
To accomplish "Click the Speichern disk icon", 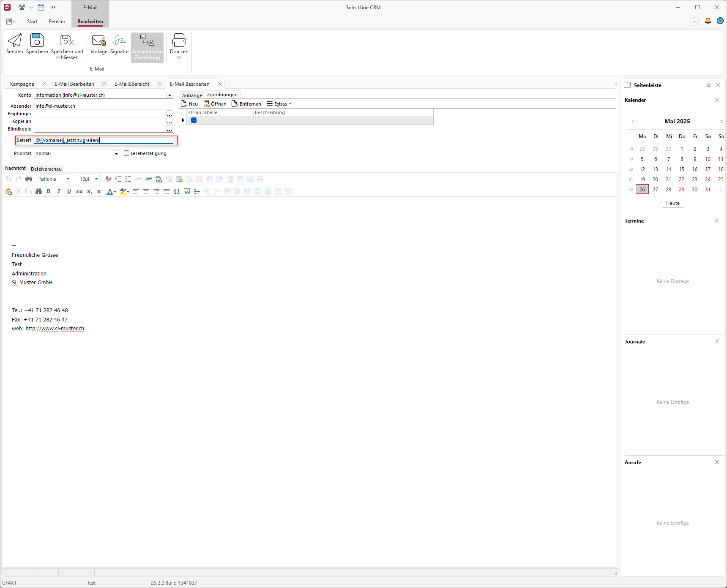I will tap(37, 41).
